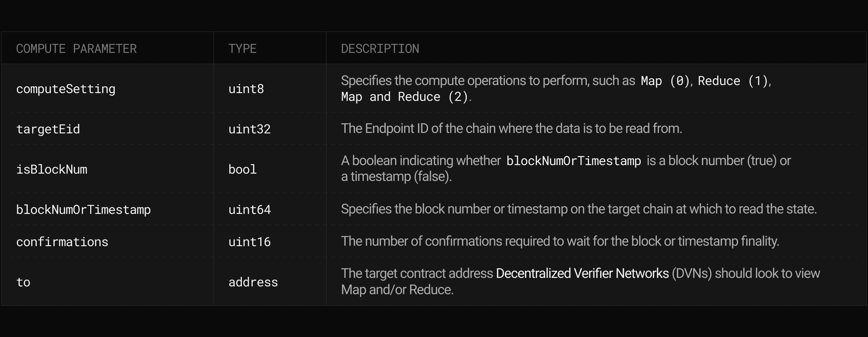Select the targetEid parameter name

(x=48, y=129)
